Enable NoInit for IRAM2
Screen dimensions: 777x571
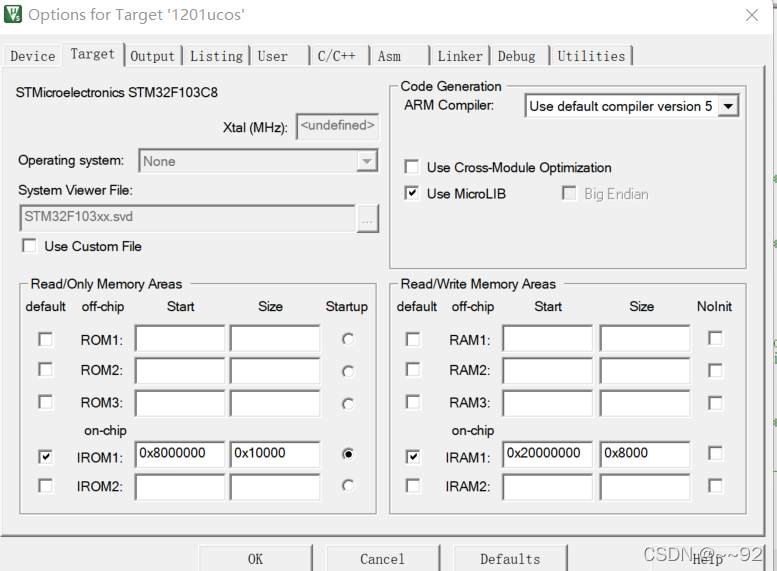tap(715, 486)
